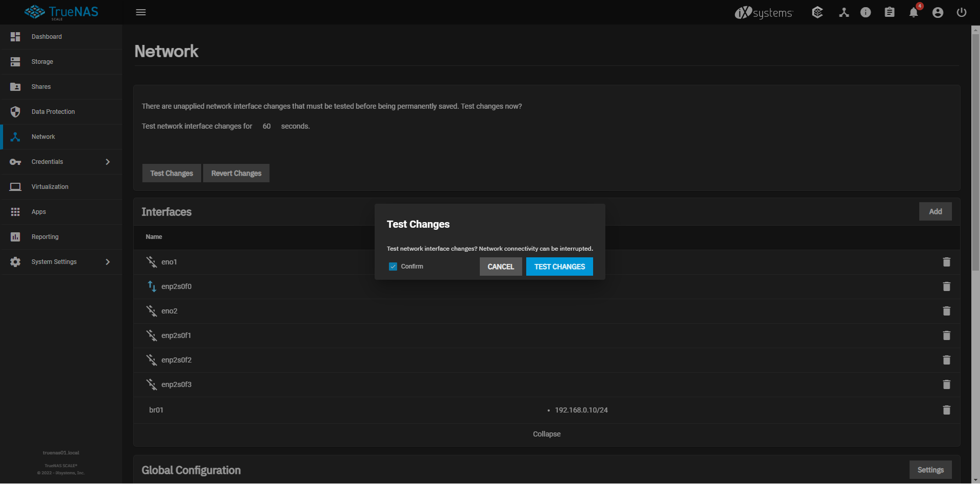Open the system information icon

pyautogui.click(x=866, y=12)
